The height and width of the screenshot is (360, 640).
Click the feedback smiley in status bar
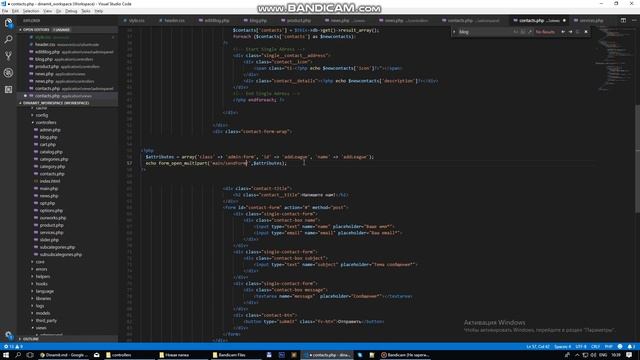click(x=620, y=347)
